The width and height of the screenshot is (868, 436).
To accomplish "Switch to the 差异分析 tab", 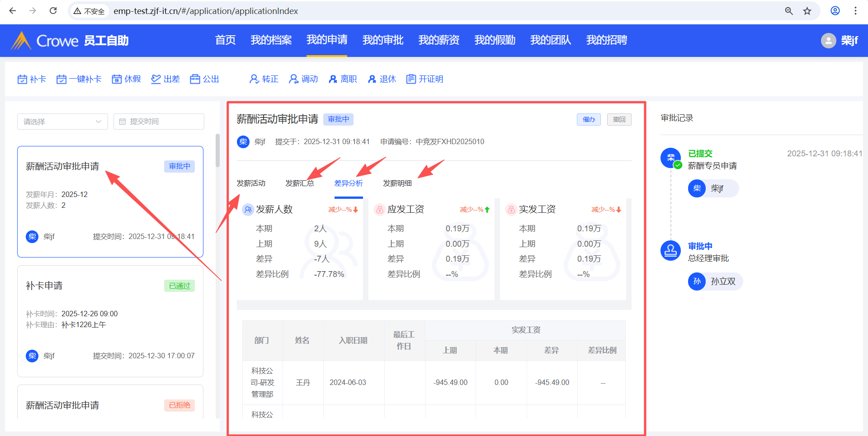I will [x=349, y=183].
